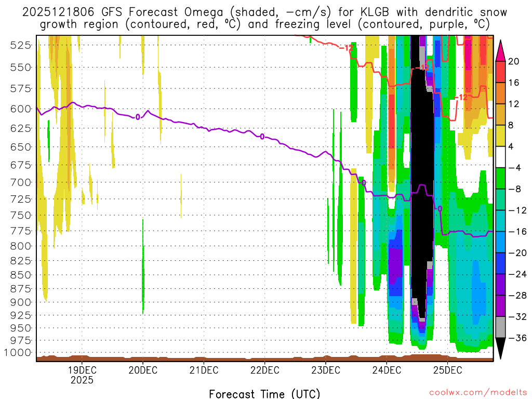Click the 800 pressure level label
Screen dimensions: 532x399
tap(21, 246)
